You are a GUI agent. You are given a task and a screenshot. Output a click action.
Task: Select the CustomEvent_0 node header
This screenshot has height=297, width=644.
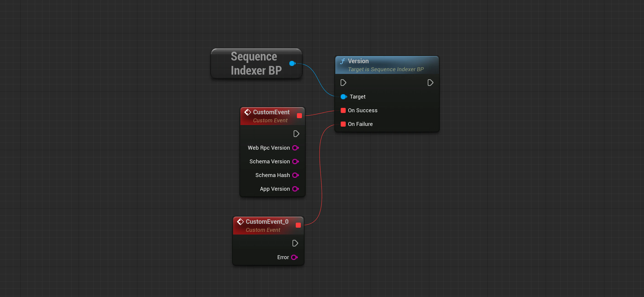pos(267,222)
